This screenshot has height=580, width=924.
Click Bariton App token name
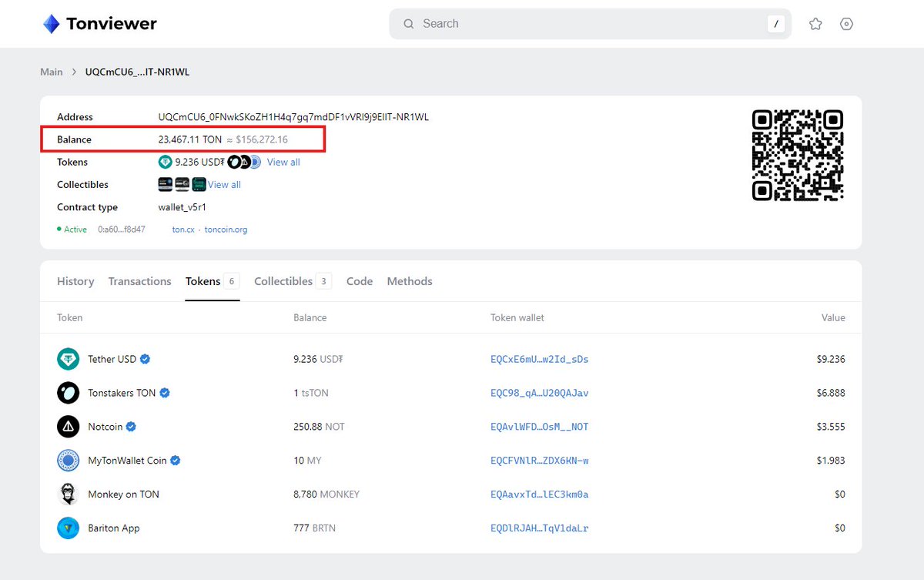click(x=114, y=528)
